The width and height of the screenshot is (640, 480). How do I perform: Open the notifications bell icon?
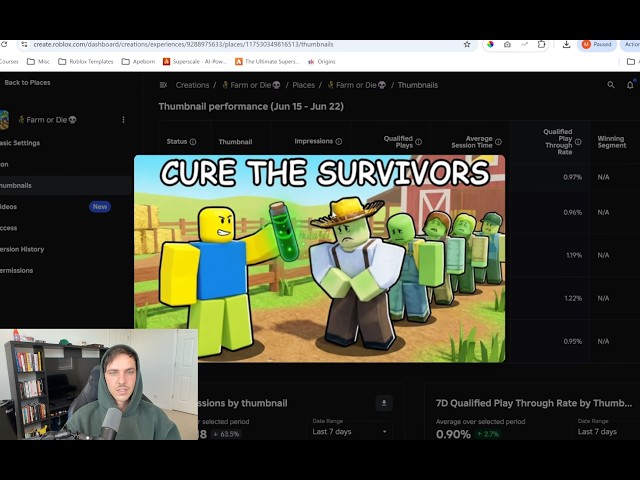pyautogui.click(x=630, y=85)
